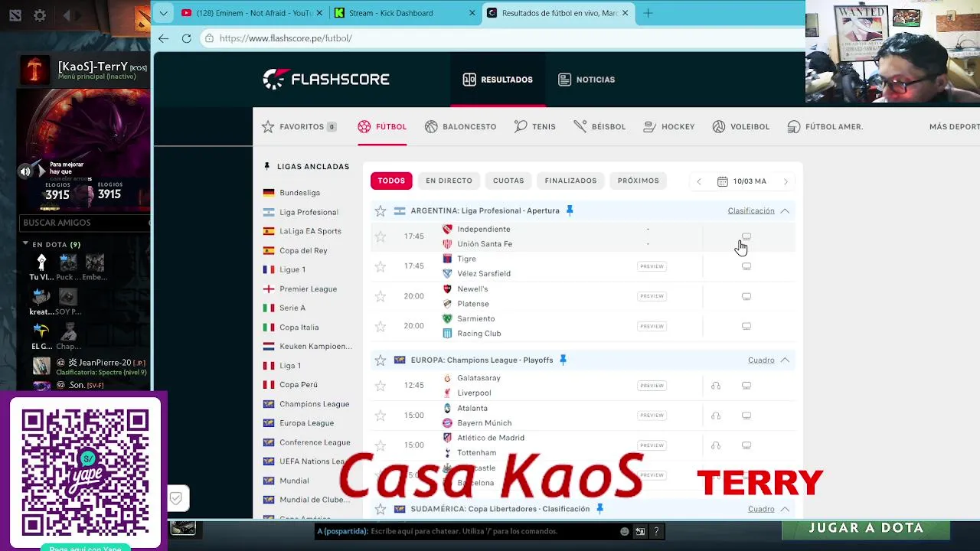The height and width of the screenshot is (551, 980).
Task: Select the Voleibol sport tab
Action: click(x=741, y=126)
